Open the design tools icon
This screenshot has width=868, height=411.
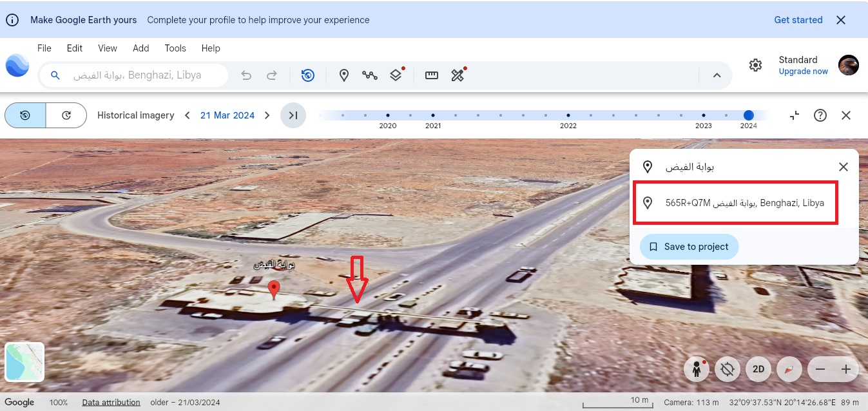click(x=458, y=75)
